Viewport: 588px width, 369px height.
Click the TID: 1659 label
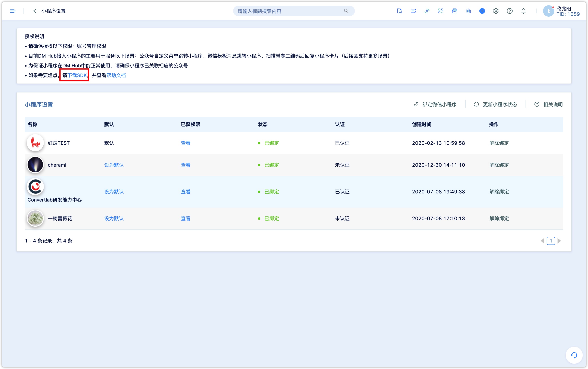tap(568, 14)
